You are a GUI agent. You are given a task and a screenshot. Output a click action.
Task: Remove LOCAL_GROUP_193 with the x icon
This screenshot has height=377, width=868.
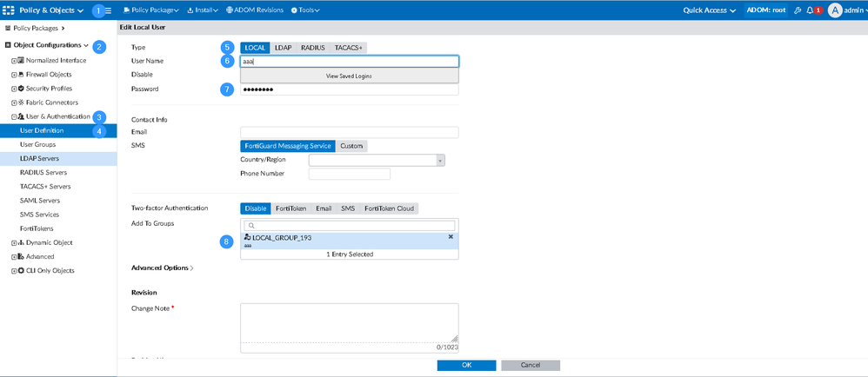[451, 236]
